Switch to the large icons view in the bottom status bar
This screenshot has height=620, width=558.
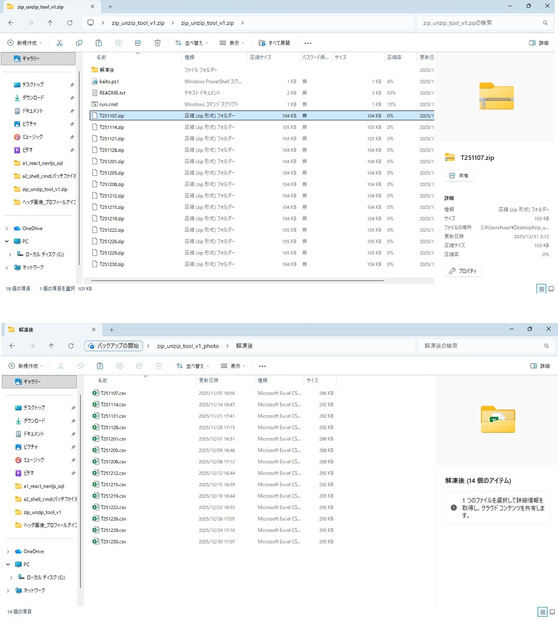pyautogui.click(x=552, y=612)
